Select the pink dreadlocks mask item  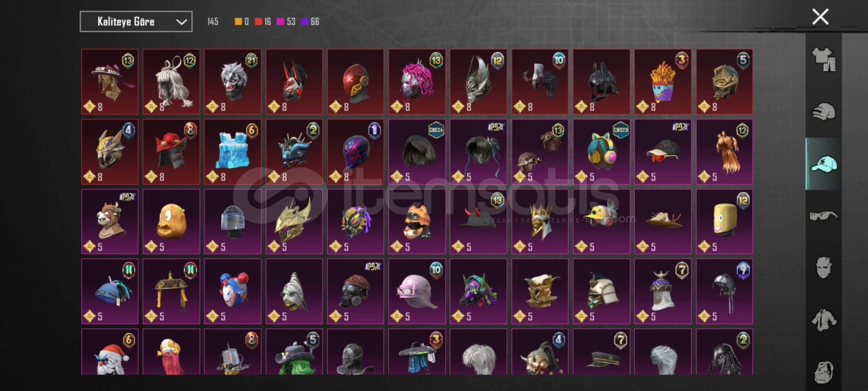tap(417, 82)
